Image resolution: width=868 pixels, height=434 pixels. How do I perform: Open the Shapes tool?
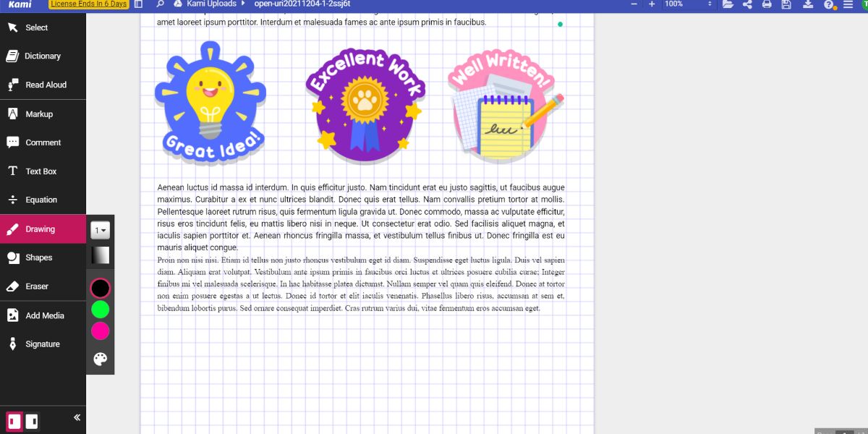(x=38, y=258)
